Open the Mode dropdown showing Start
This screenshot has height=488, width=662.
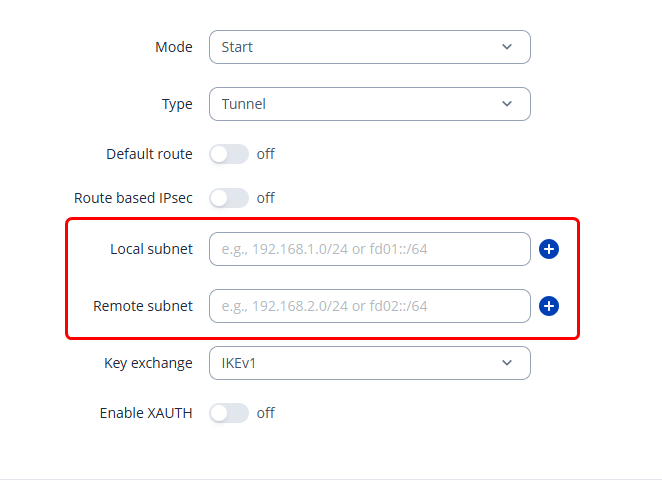[x=369, y=47]
